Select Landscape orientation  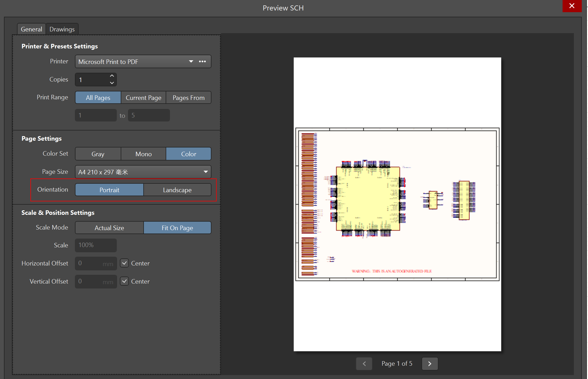point(177,190)
